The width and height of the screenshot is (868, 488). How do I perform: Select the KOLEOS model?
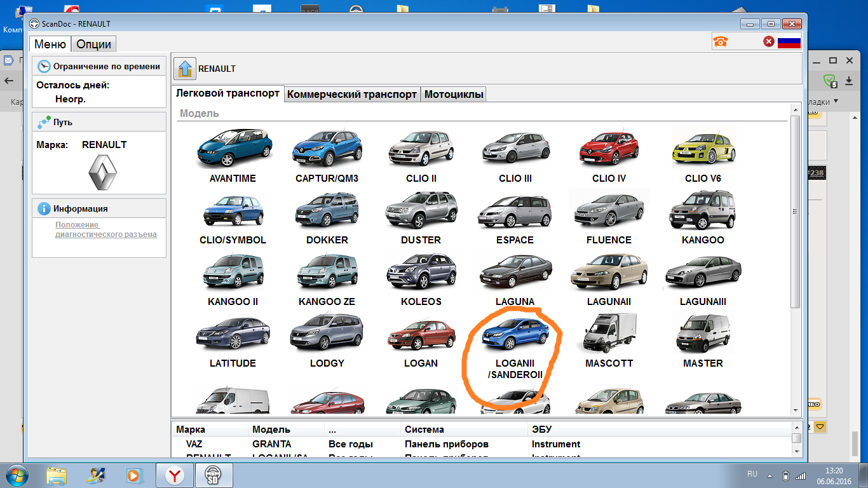(421, 279)
